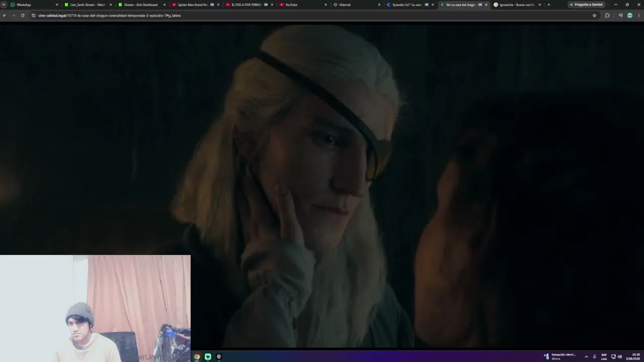Switch to the EL PSG A POR FERRAN tab
Screen dimensions: 644x362
(x=249, y=5)
